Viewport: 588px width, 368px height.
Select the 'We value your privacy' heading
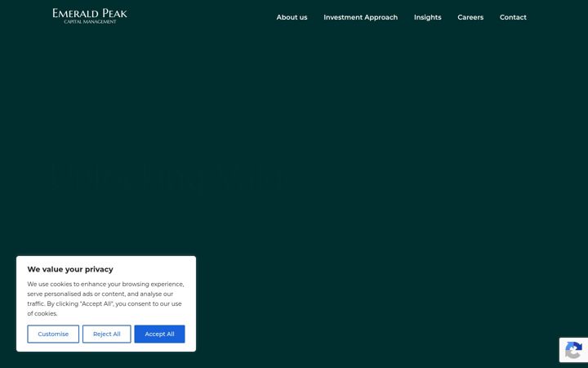(70, 269)
